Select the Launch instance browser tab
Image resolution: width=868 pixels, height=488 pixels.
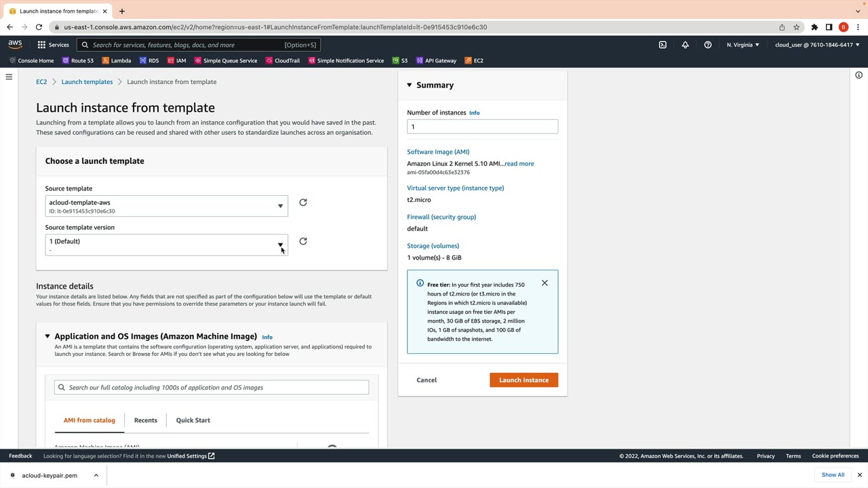point(58,11)
